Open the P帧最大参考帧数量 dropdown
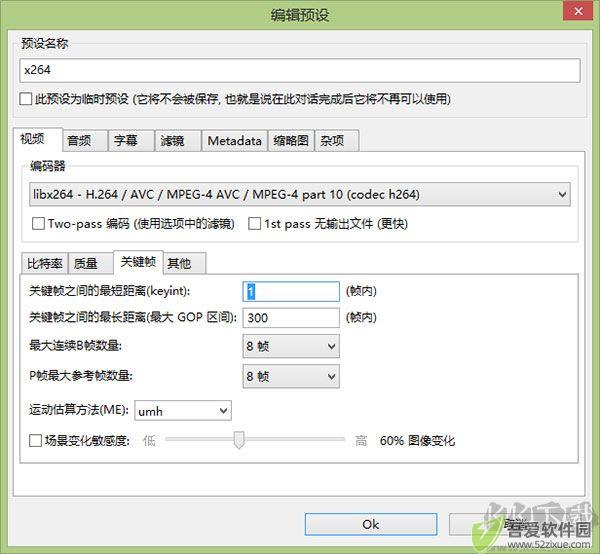600x554 pixels. tap(291, 376)
